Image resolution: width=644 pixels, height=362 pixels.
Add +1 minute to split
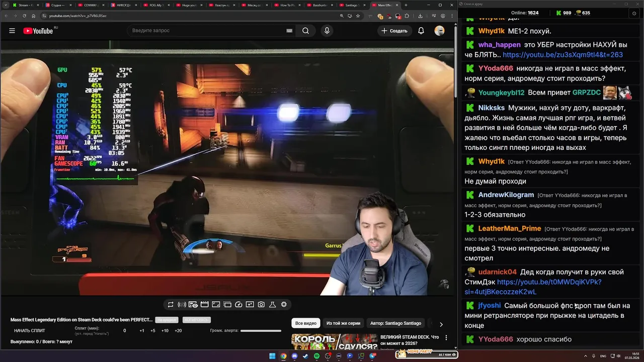(x=142, y=331)
